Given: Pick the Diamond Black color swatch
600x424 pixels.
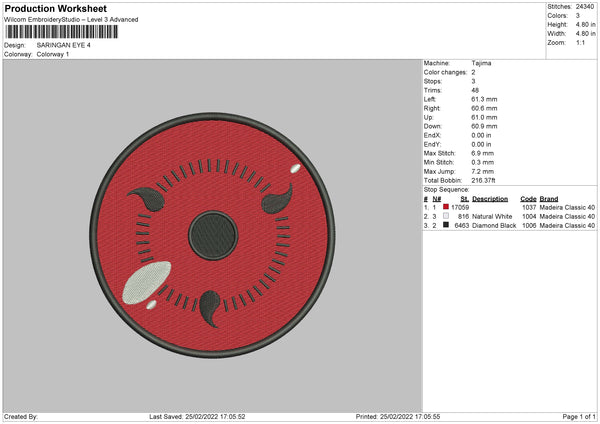Looking at the screenshot, I should pos(446,225).
